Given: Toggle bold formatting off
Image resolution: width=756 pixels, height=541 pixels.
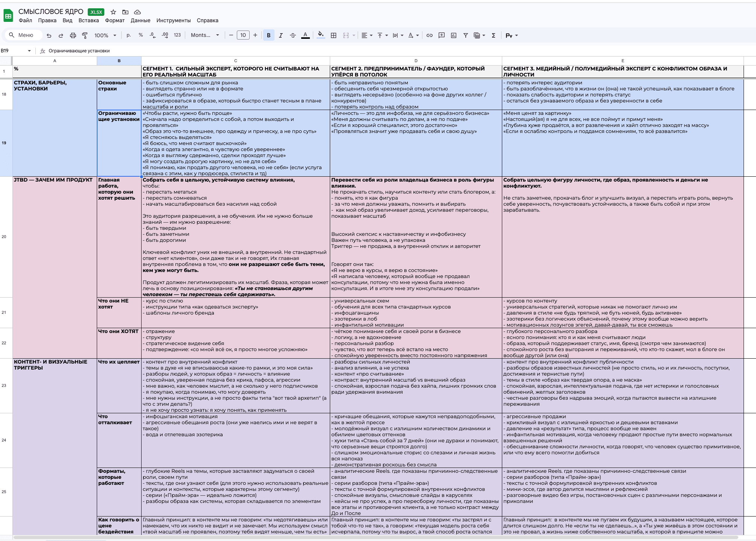Looking at the screenshot, I should [x=268, y=35].
